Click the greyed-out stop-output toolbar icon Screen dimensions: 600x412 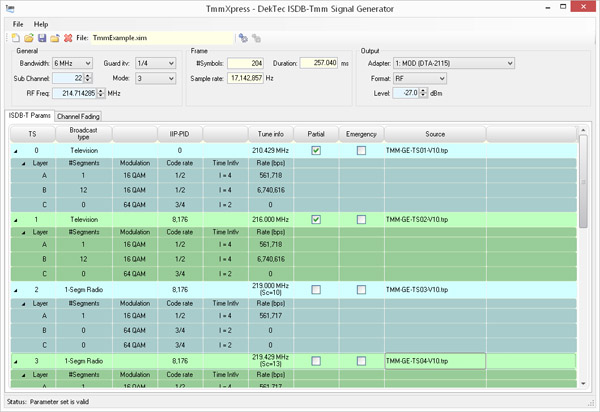point(256,38)
